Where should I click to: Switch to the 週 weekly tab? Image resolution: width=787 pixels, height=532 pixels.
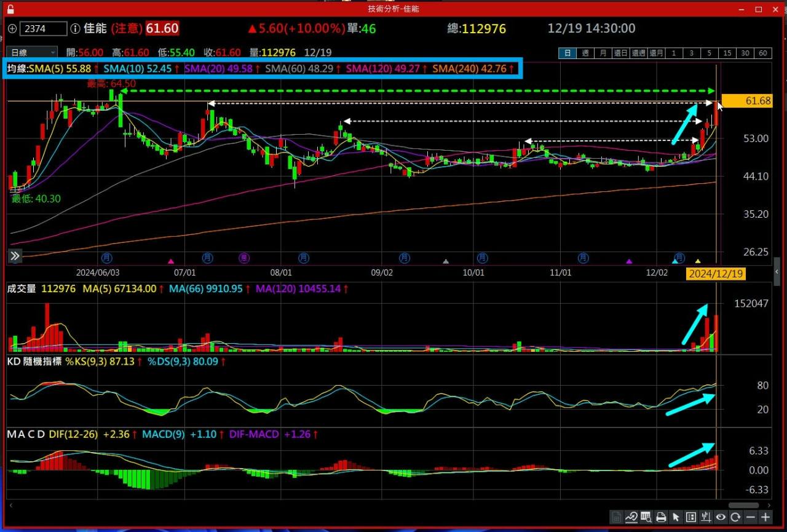click(x=585, y=54)
